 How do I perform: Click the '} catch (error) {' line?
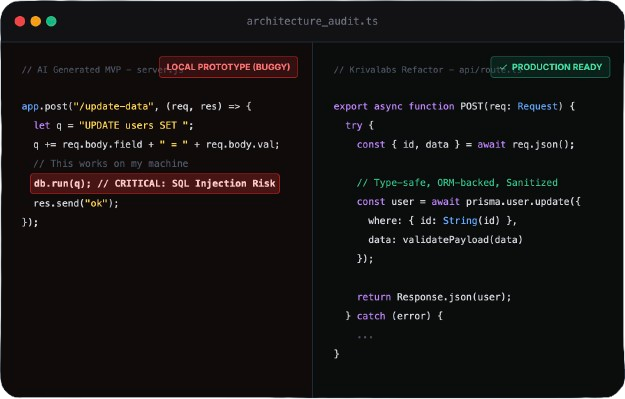[394, 316]
